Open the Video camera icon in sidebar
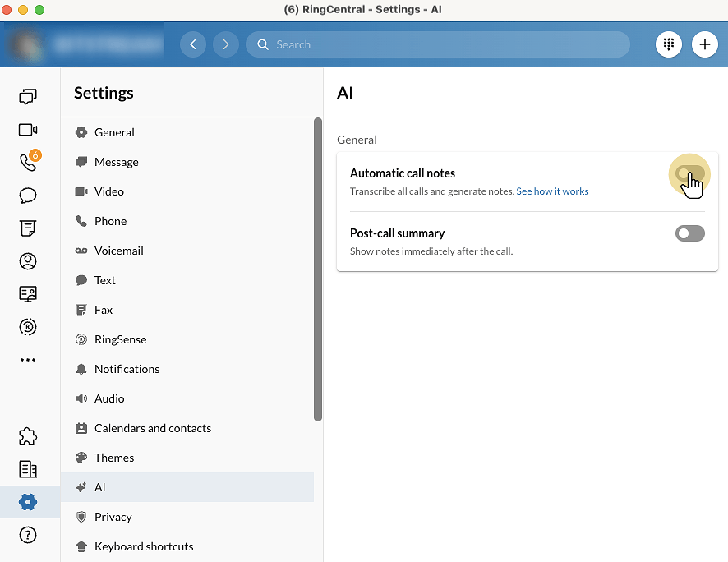This screenshot has height=562, width=728. point(28,130)
